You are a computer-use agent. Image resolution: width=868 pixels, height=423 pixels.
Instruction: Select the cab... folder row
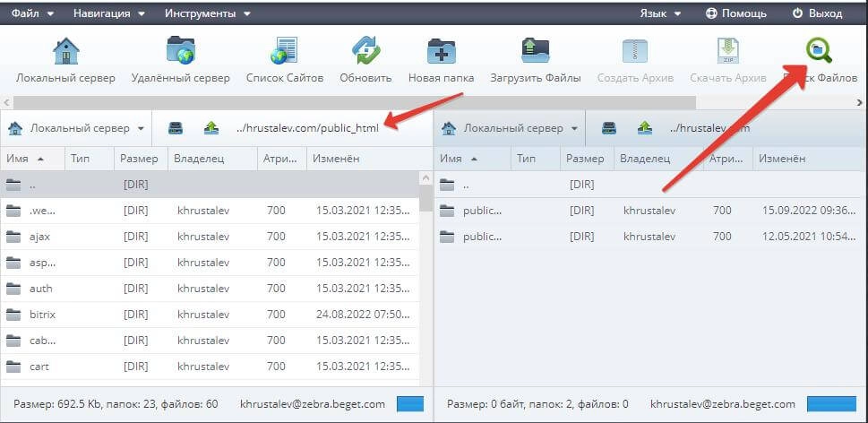pyautogui.click(x=210, y=341)
